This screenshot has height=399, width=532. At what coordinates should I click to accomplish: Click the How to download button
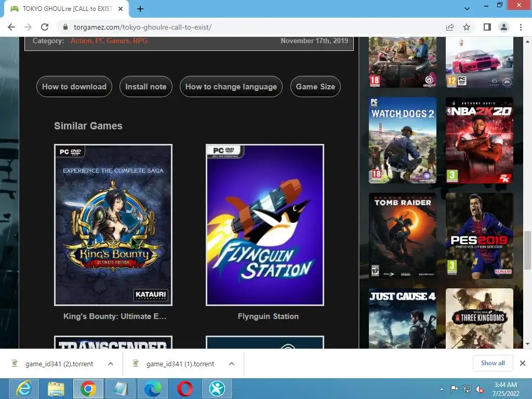[x=74, y=87]
